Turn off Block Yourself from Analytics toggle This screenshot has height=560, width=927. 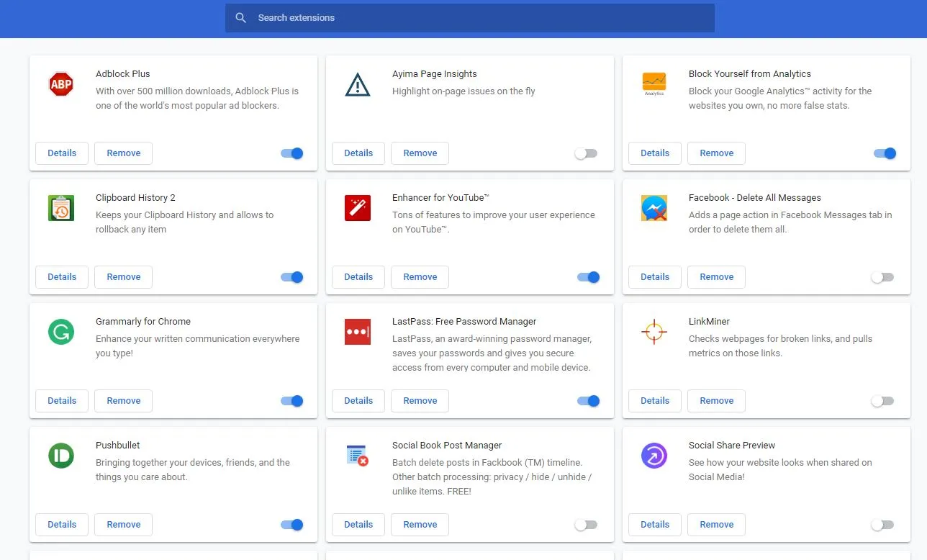point(885,153)
